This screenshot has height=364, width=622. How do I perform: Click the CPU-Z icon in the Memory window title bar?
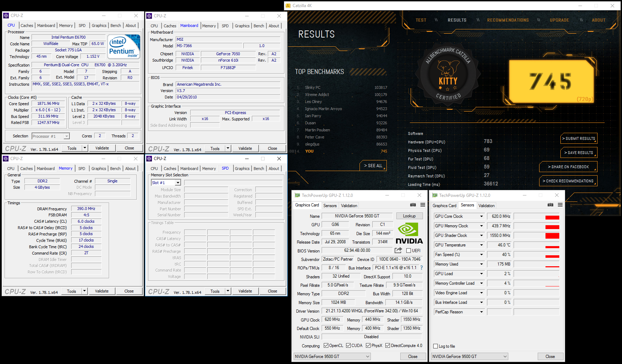6,159
